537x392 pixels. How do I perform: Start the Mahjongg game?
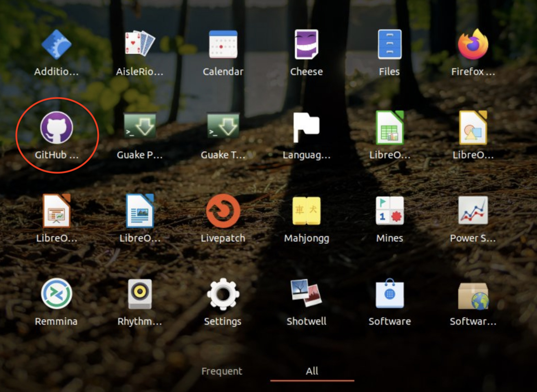[306, 211]
